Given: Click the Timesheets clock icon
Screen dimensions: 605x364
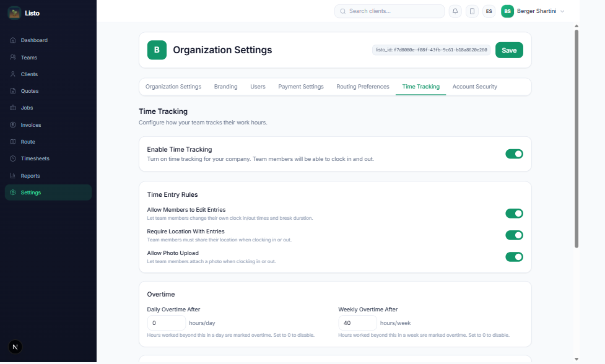Looking at the screenshot, I should pyautogui.click(x=13, y=158).
